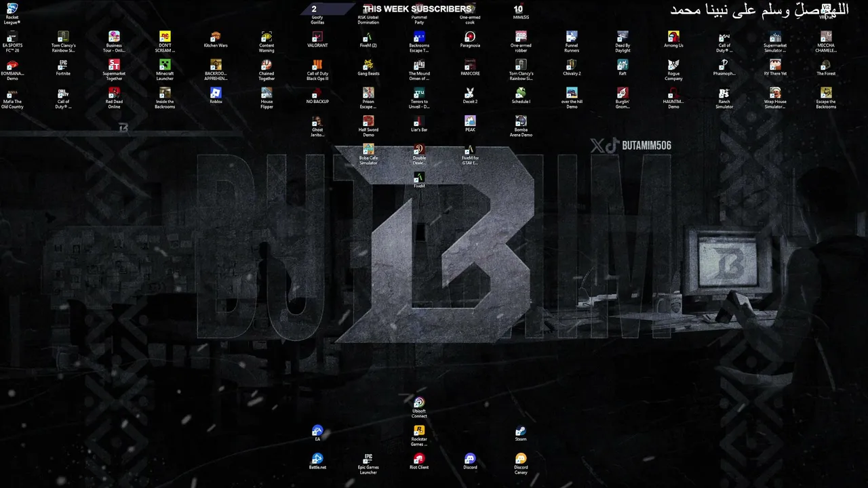Viewport: 868px width, 488px height.
Task: Click the Bomba Arena Demo icon
Action: click(521, 127)
